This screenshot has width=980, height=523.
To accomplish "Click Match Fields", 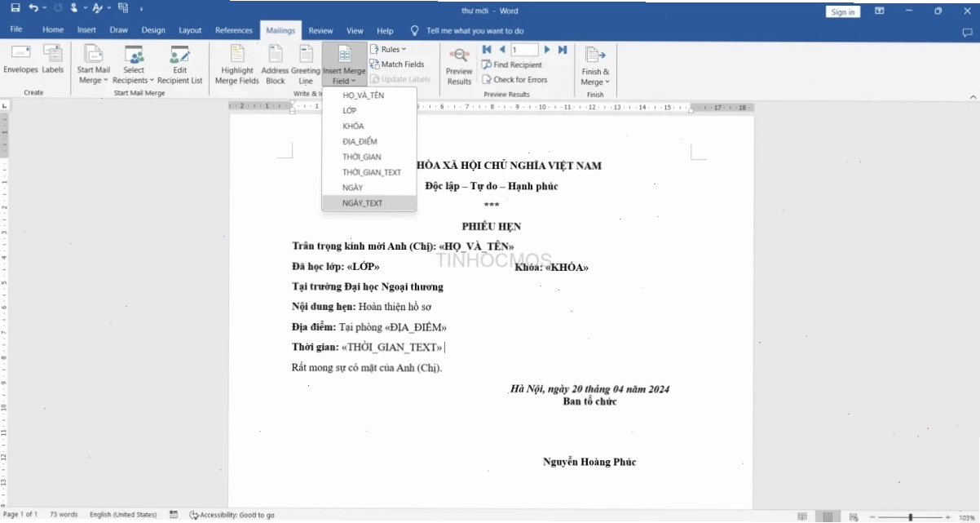I will point(397,64).
